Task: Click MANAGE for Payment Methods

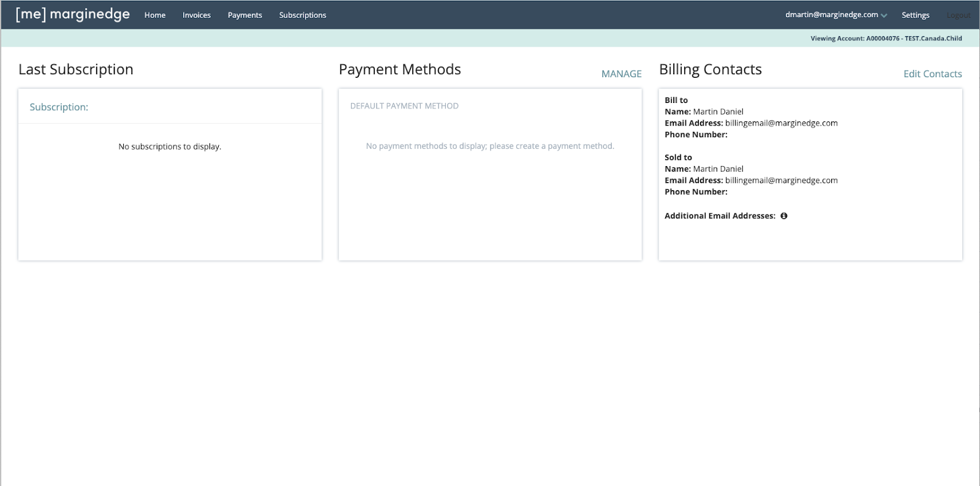Action: point(621,74)
